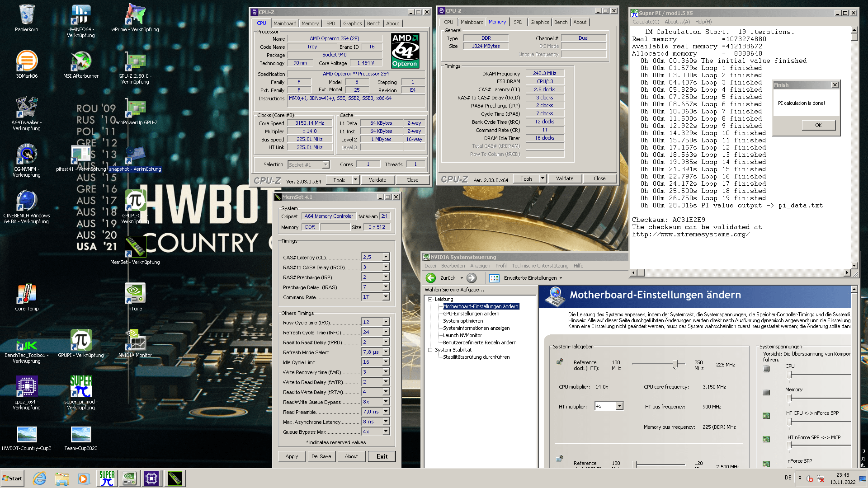Open Bench tab in right CPU-Z window

(561, 22)
